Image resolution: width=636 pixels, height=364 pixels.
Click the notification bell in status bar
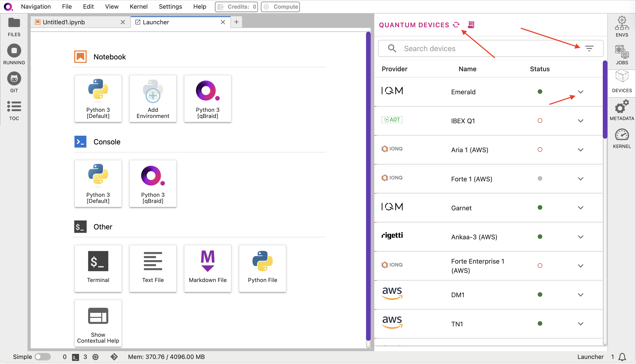click(x=622, y=357)
